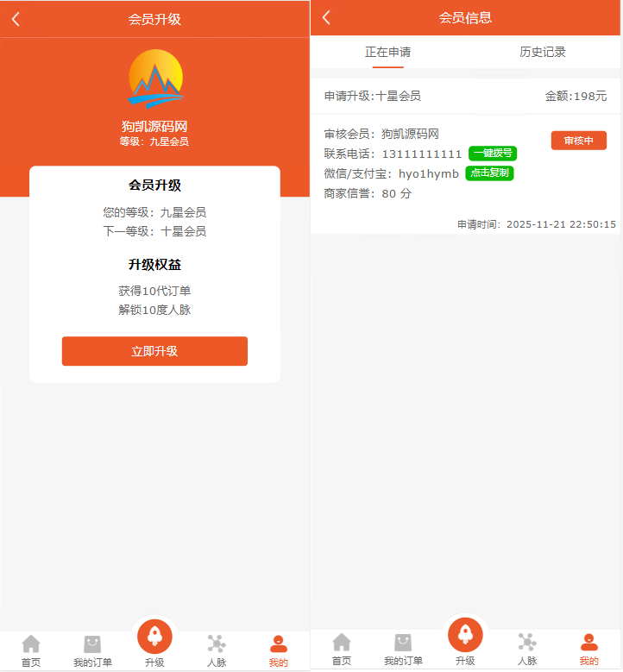The width and height of the screenshot is (623, 672).
Task: Click the orange 审核中 status button
Action: tap(578, 141)
